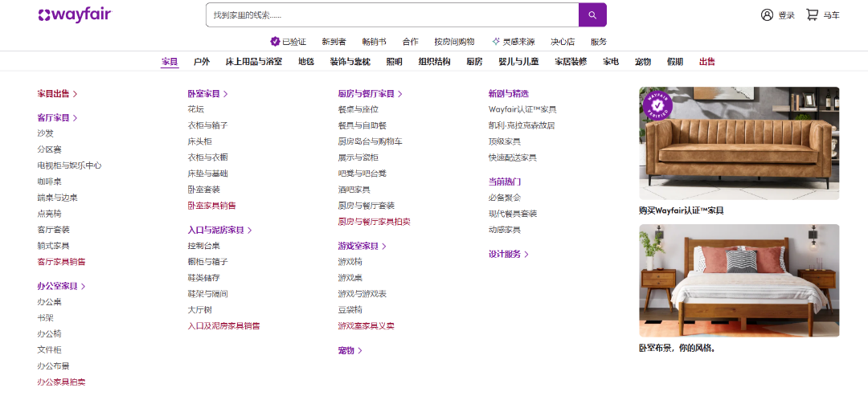Open the 床垫与基础 link
Screen dimensions: 868x396
click(x=207, y=174)
